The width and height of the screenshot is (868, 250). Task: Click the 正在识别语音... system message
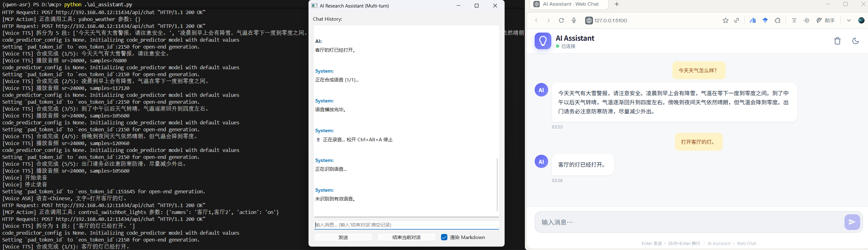coord(331,169)
